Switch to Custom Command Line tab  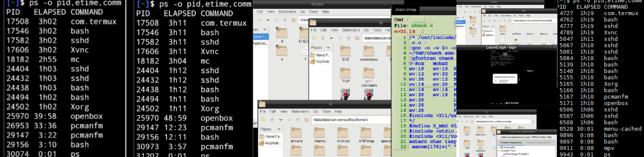coord(538,142)
